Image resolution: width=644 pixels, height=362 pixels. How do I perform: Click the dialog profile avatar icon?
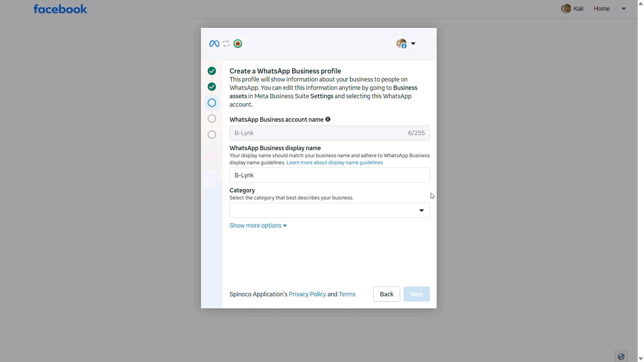coord(401,44)
